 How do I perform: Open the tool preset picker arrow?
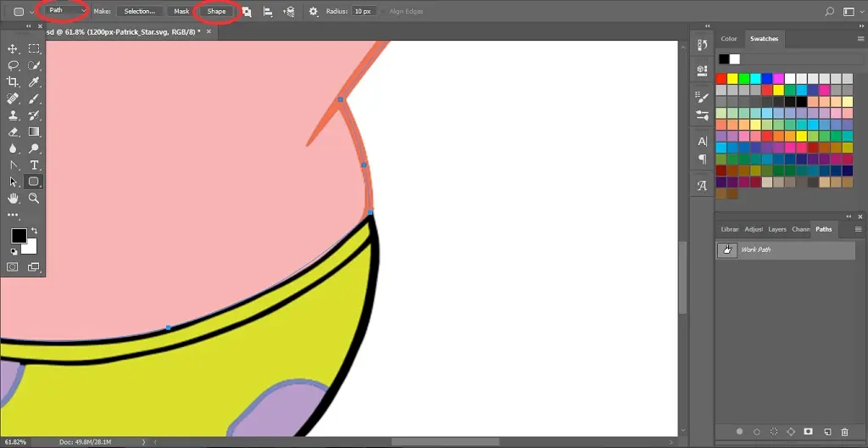pos(32,12)
